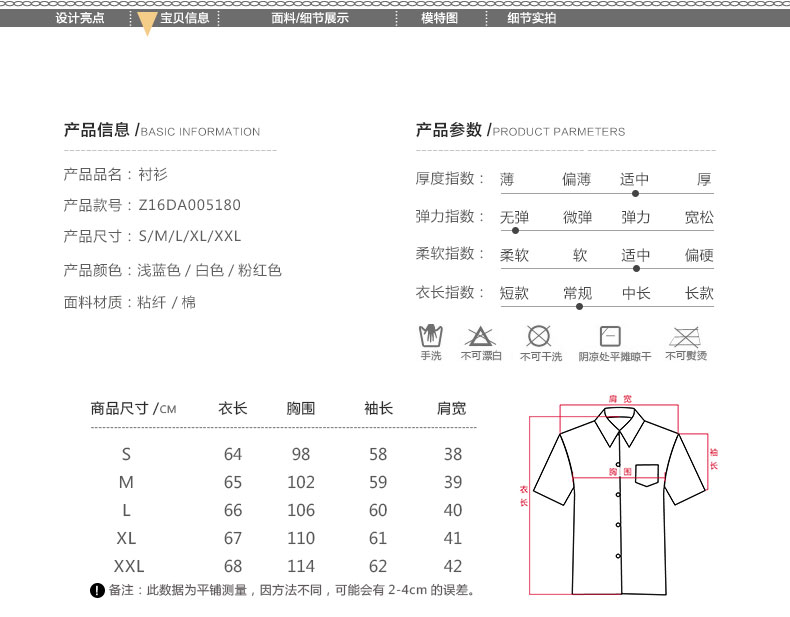Click the black warning icon beside 备注
Screen dimensions: 790x617
point(96,591)
